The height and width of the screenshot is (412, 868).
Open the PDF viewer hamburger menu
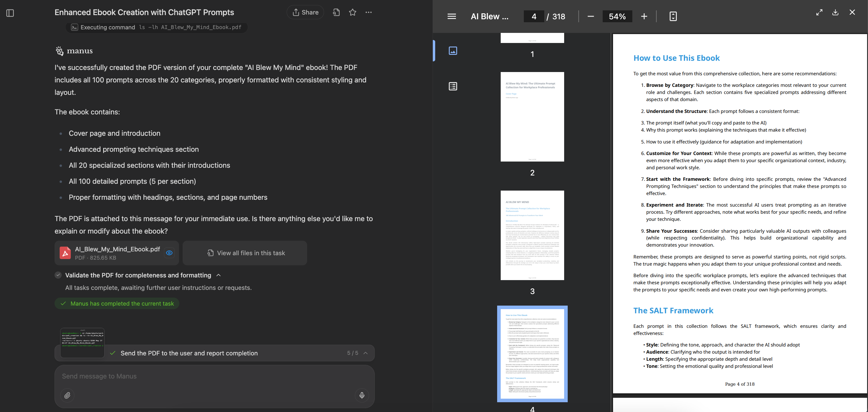click(451, 17)
